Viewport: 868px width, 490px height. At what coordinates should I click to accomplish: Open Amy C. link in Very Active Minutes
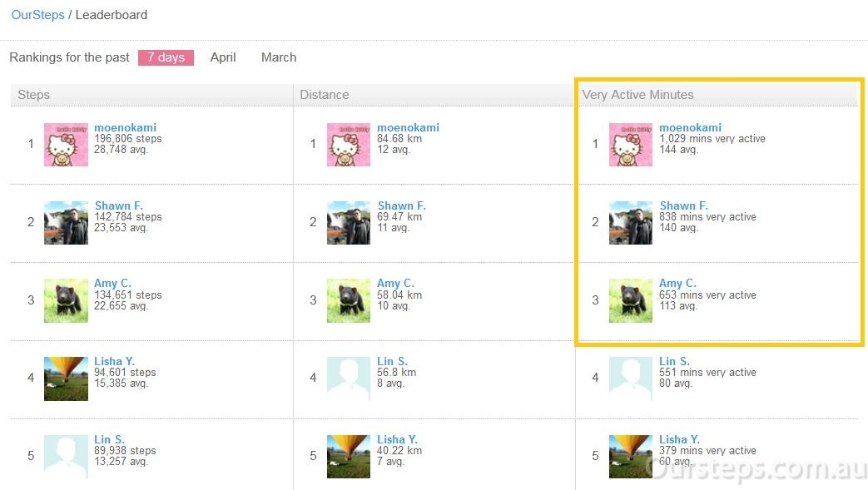point(677,283)
